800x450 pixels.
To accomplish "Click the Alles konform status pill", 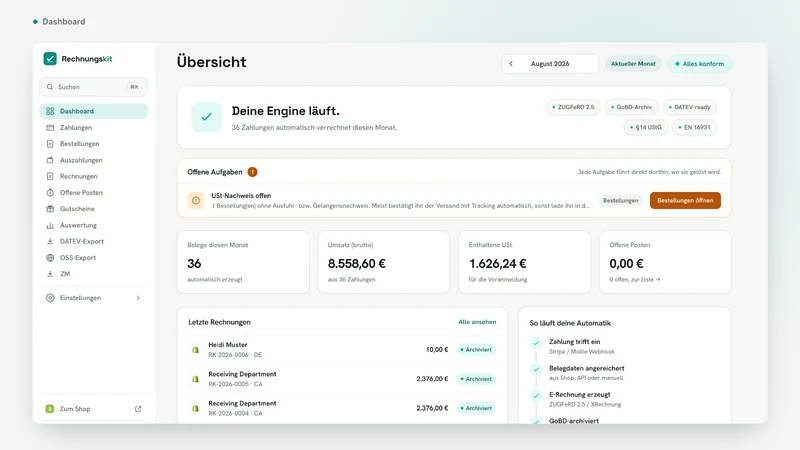I will [x=699, y=64].
